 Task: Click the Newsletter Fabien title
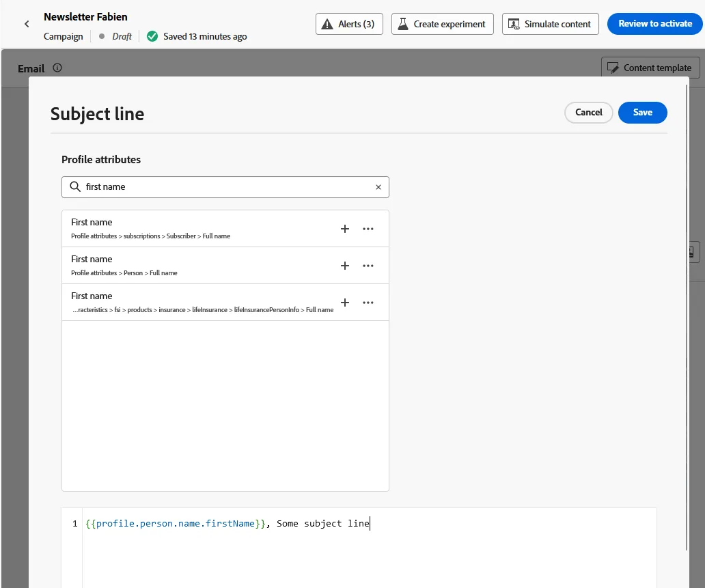click(85, 16)
